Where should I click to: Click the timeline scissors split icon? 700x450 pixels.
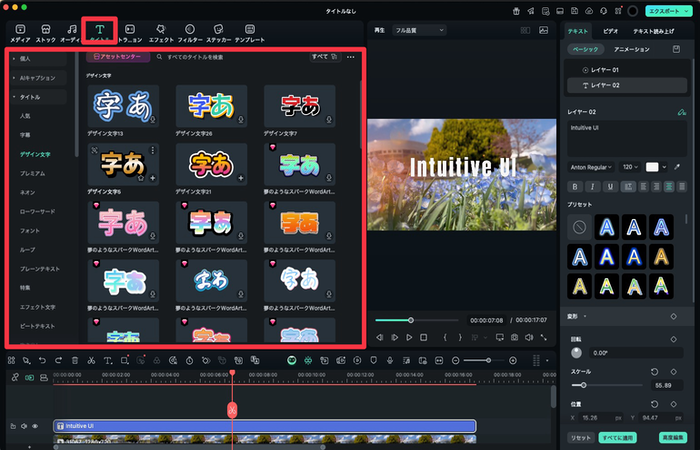pyautogui.click(x=91, y=359)
